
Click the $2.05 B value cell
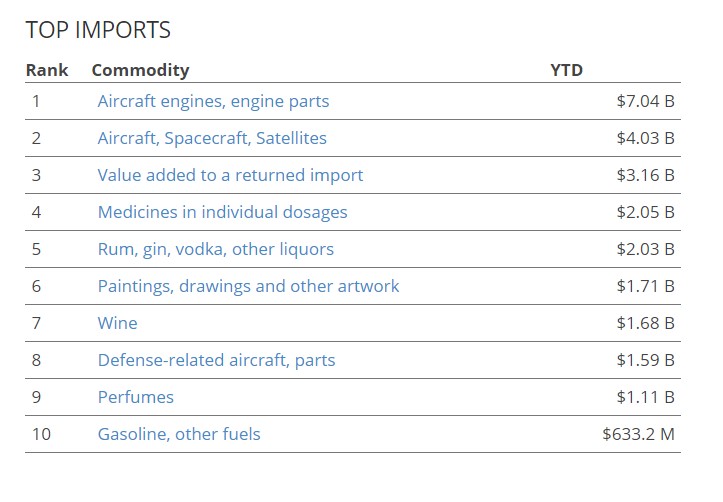point(646,212)
